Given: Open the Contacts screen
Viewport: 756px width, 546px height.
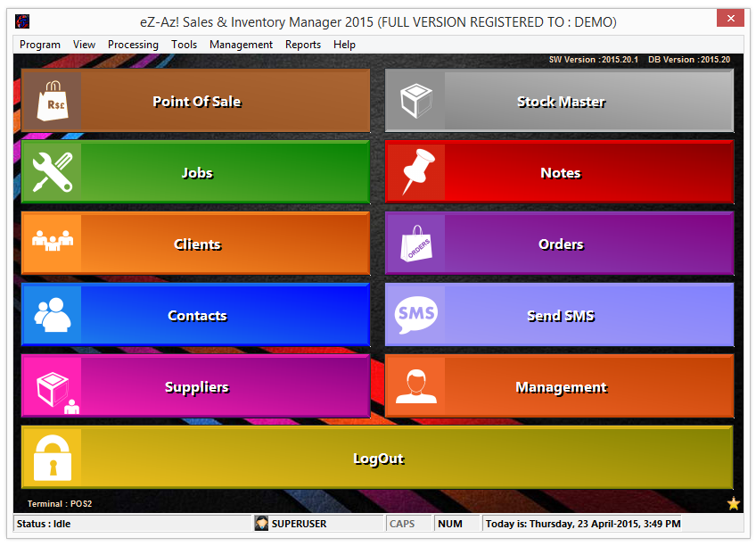Looking at the screenshot, I should [197, 314].
